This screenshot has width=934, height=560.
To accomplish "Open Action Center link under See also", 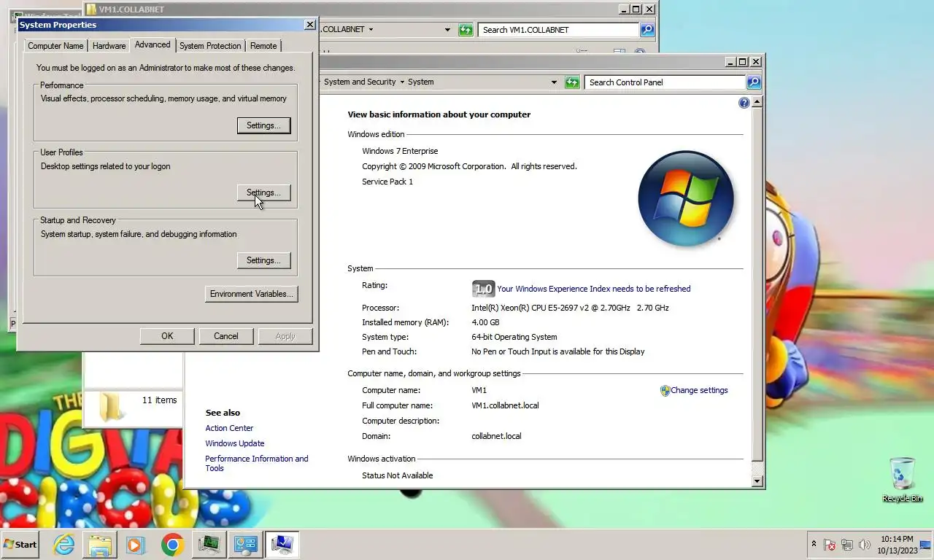I will [x=229, y=428].
